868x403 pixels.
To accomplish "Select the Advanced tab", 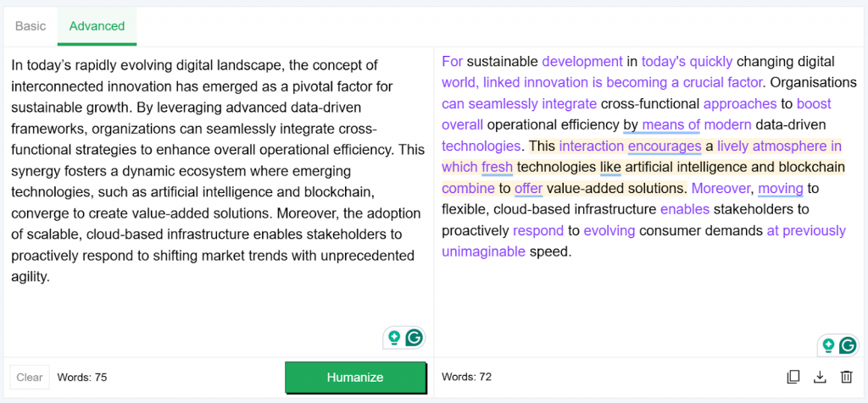I will [97, 26].
